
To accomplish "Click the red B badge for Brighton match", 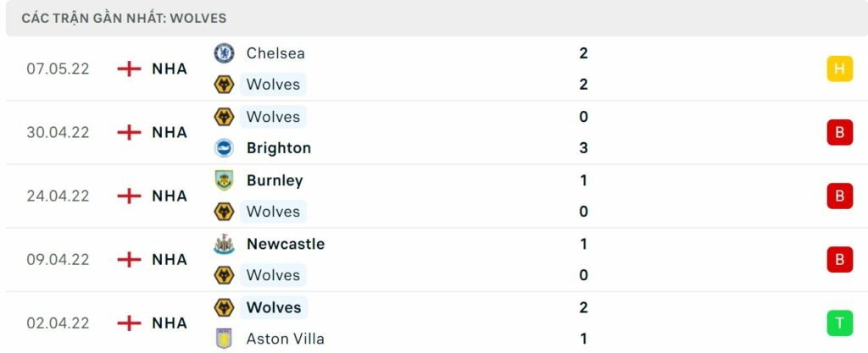I will pyautogui.click(x=839, y=132).
